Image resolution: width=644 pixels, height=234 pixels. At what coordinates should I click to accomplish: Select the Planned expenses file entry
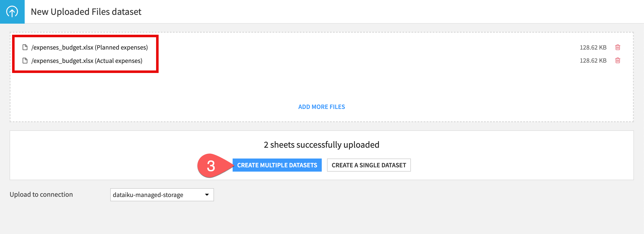coord(90,47)
